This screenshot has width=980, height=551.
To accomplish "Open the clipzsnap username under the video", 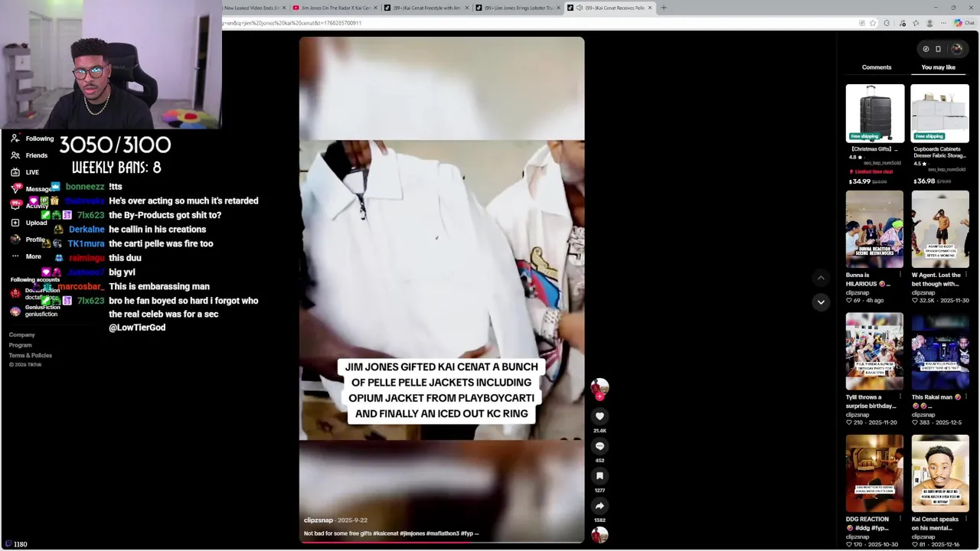I will click(318, 520).
